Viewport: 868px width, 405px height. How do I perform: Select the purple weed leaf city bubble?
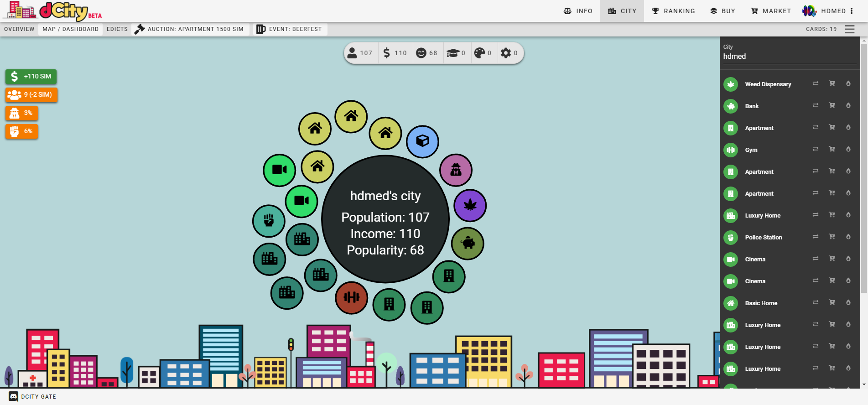click(x=470, y=205)
